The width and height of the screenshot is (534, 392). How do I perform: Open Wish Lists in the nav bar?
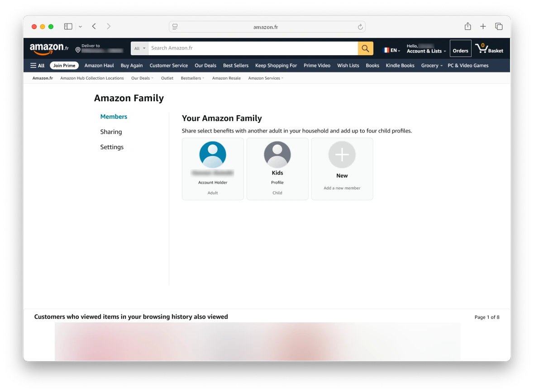348,65
